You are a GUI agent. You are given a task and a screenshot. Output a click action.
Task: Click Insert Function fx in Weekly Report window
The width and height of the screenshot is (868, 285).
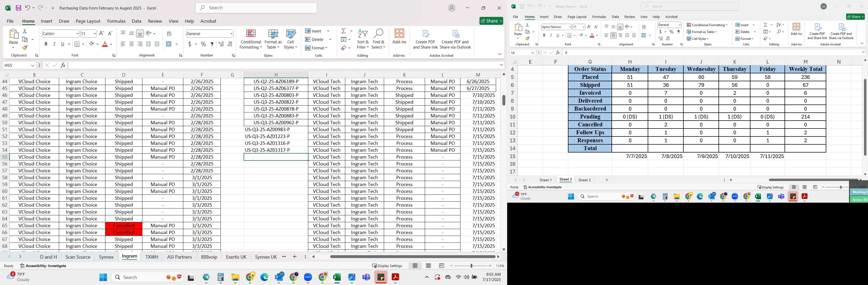pos(558,53)
